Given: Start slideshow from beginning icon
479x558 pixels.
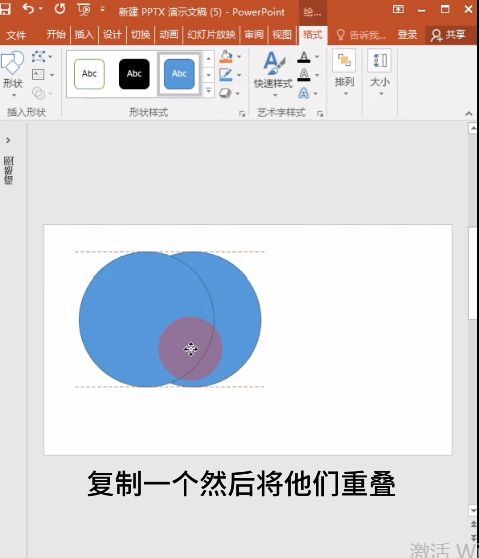Looking at the screenshot, I should point(84,9).
